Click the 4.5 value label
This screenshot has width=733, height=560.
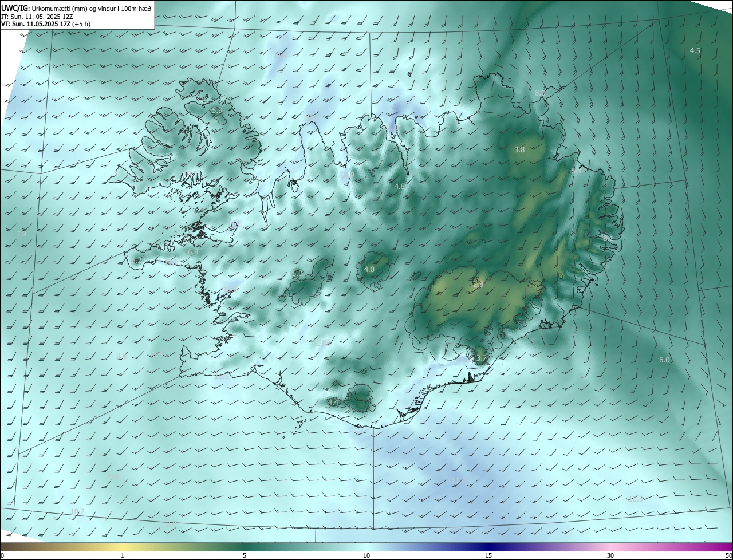pyautogui.click(x=695, y=51)
